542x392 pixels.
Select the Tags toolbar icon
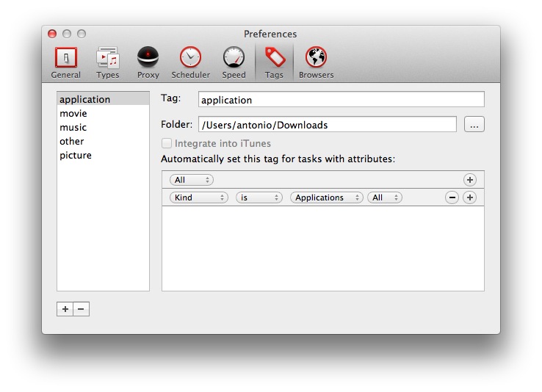pyautogui.click(x=274, y=62)
